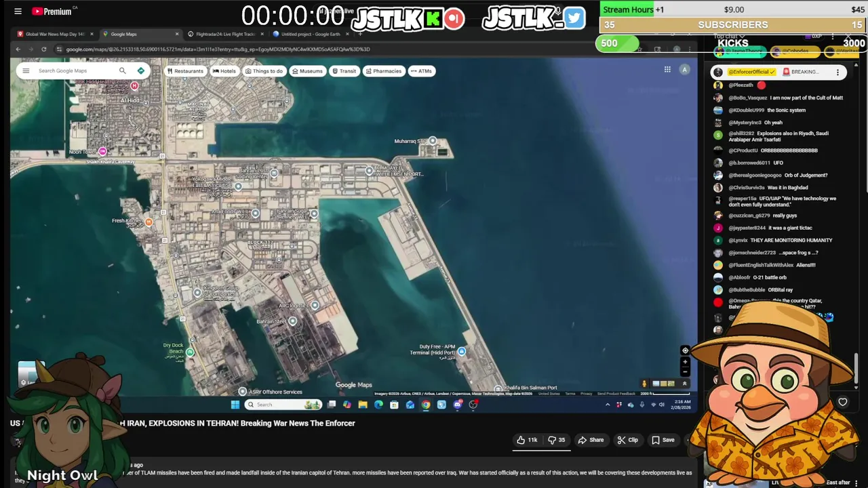Expand the map layers panel
The height and width of the screenshot is (488, 868).
point(684,384)
